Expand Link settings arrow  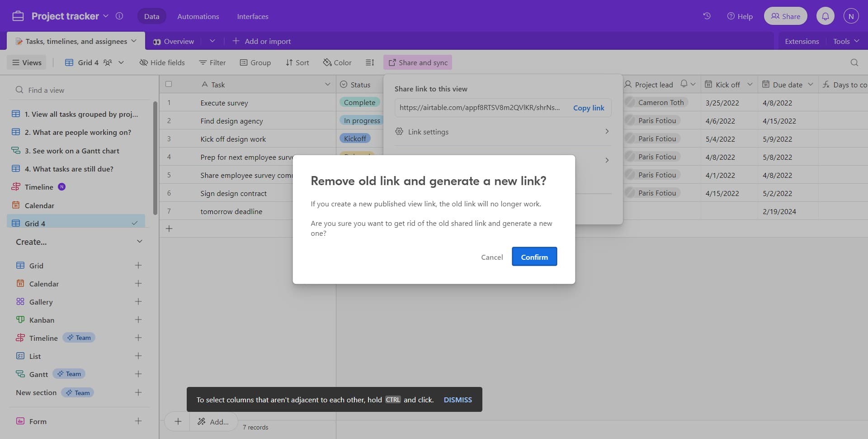[x=607, y=132]
